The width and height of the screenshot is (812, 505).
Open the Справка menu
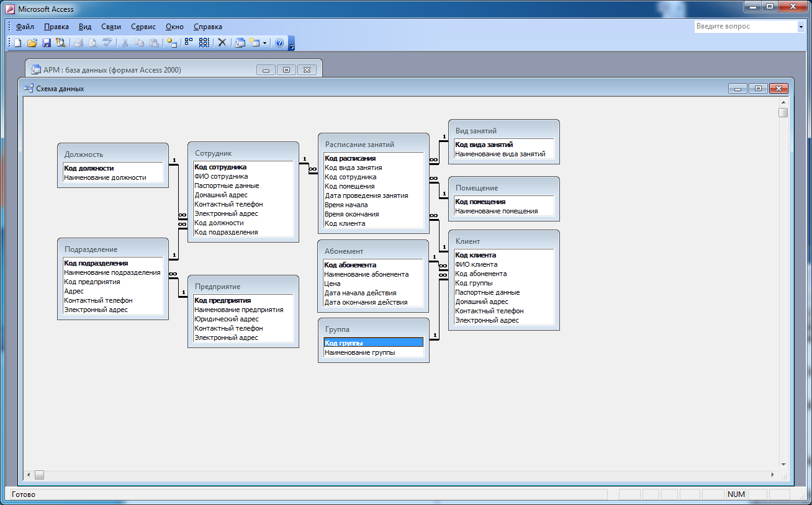[x=208, y=27]
